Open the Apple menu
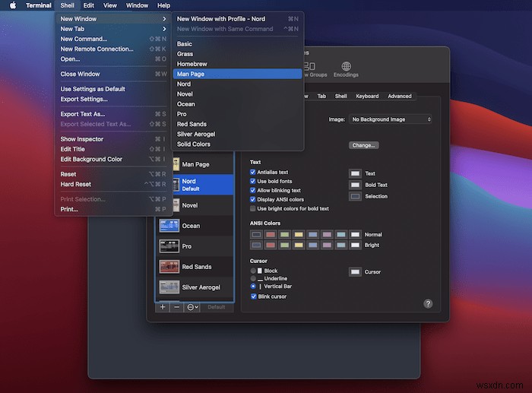The width and height of the screenshot is (532, 393). (11, 5)
